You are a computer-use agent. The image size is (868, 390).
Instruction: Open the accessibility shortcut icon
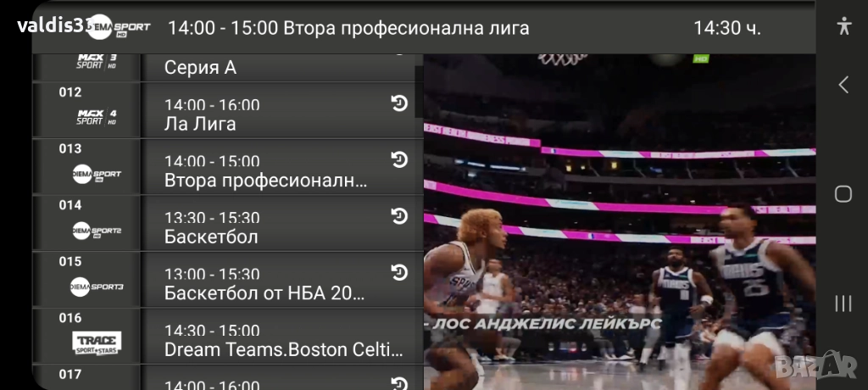pos(843,25)
